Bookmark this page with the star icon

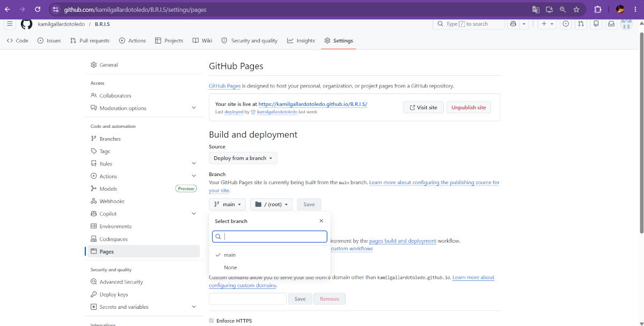576,9
